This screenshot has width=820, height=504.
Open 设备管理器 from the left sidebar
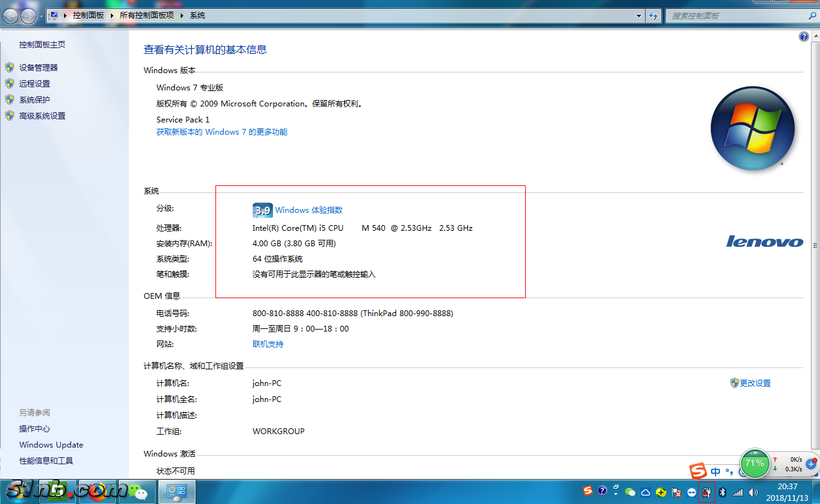(x=38, y=67)
